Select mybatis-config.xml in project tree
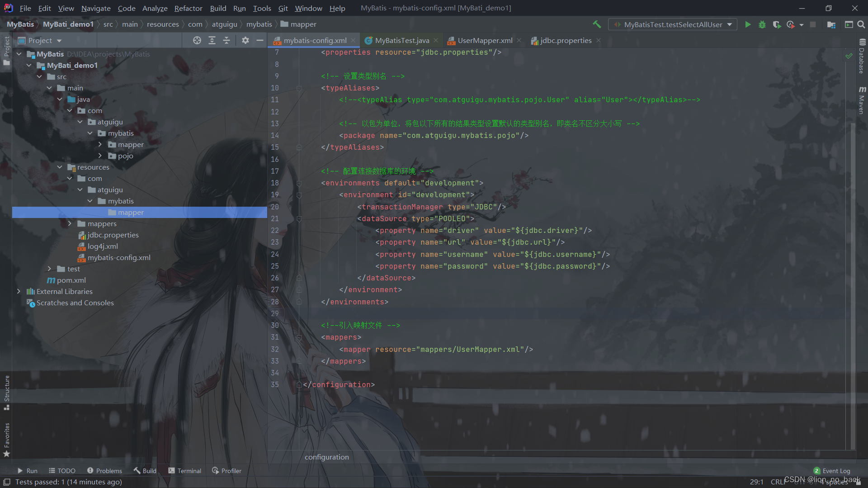 (119, 257)
